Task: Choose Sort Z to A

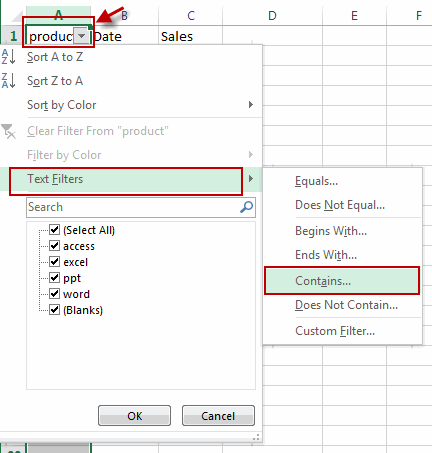Action: point(131,81)
